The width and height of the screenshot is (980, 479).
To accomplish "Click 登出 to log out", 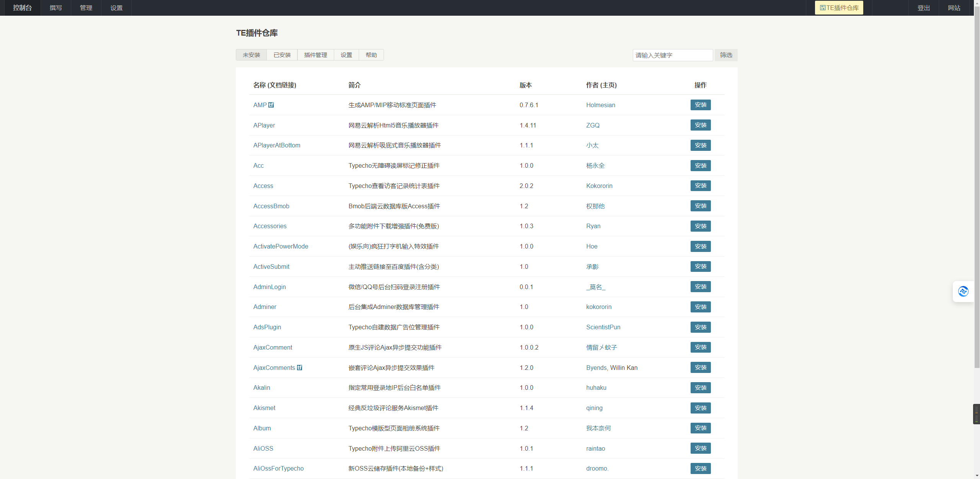I will point(923,8).
